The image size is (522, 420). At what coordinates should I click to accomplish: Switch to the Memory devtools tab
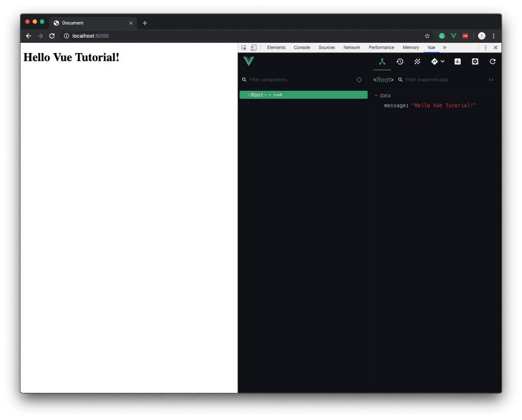(x=411, y=47)
